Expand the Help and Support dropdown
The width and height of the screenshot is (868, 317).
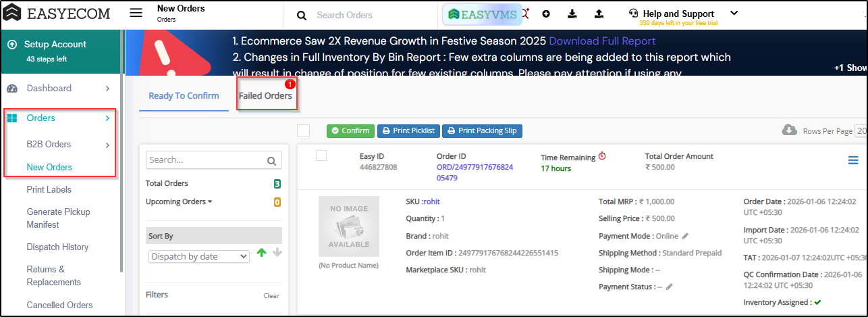click(x=734, y=13)
